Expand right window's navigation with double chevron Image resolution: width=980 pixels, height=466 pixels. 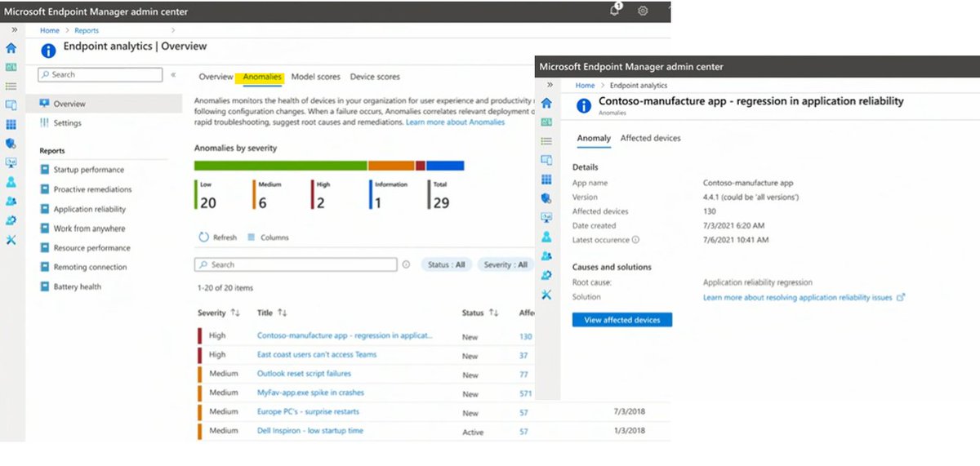click(x=550, y=85)
